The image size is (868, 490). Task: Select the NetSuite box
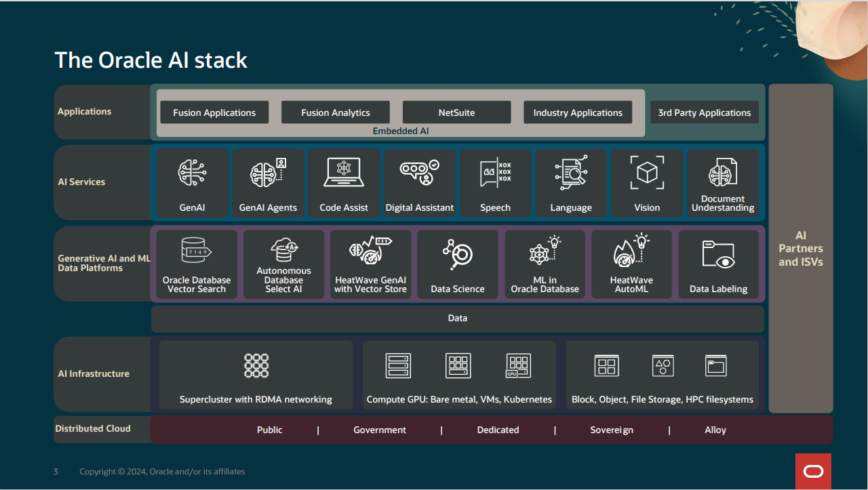[x=456, y=113]
